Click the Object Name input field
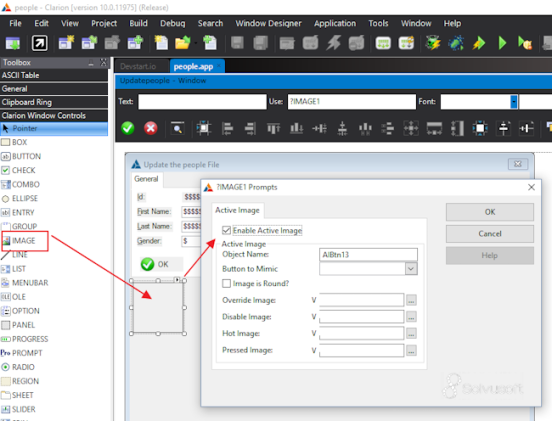 [x=368, y=255]
